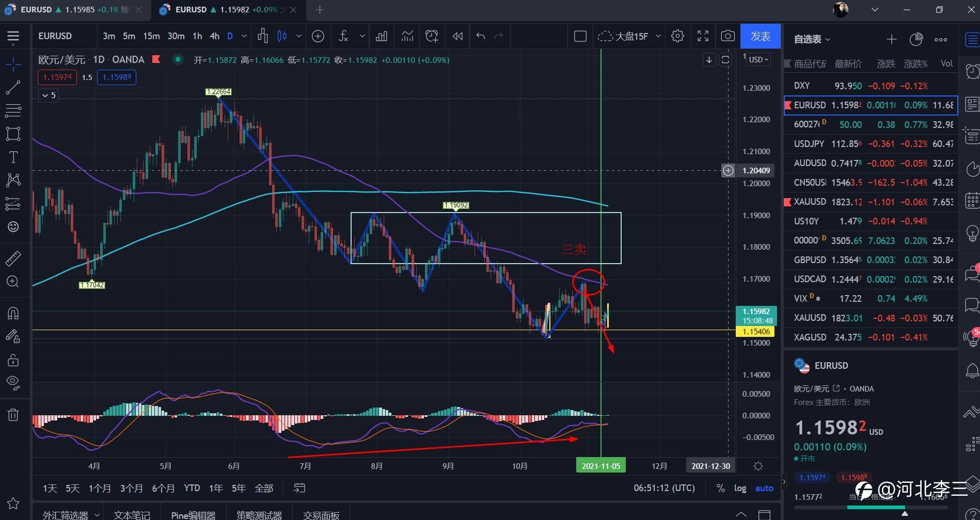Toggle magnet mode for drawings

13,313
